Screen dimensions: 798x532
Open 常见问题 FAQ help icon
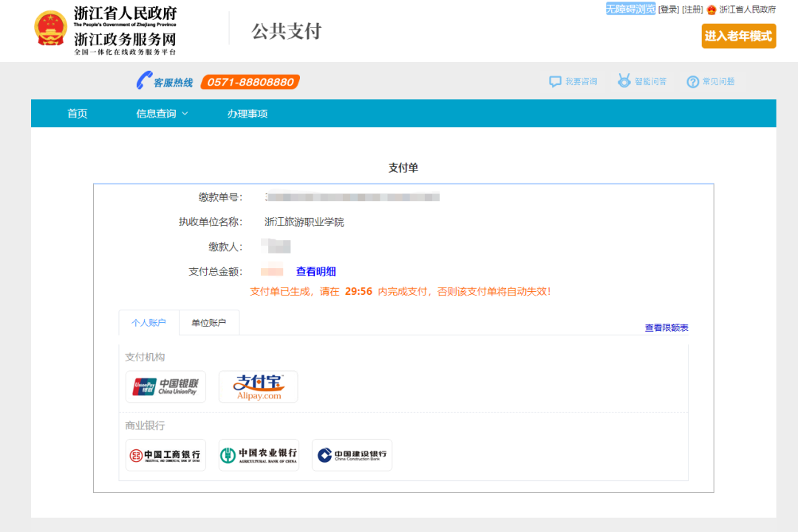pos(692,82)
